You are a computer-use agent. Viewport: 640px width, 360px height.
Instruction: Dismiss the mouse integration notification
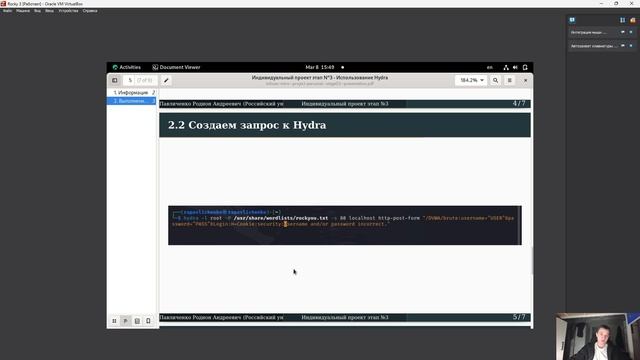tap(631, 32)
